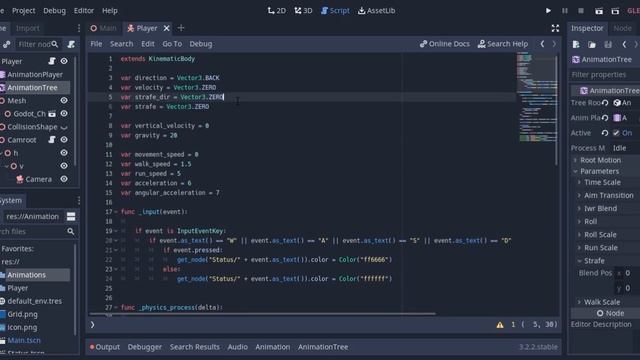Open the AssetLib workspace
The height and width of the screenshot is (360, 640).
pos(376,11)
